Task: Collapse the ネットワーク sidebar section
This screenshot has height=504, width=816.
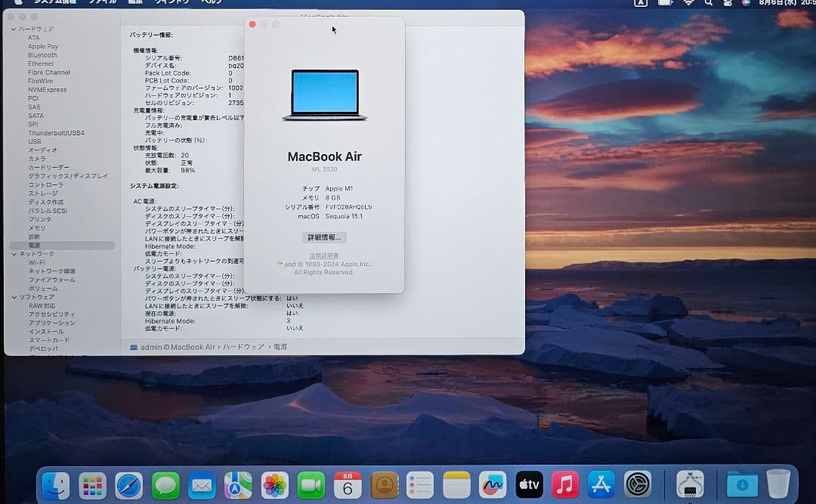Action: (14, 254)
